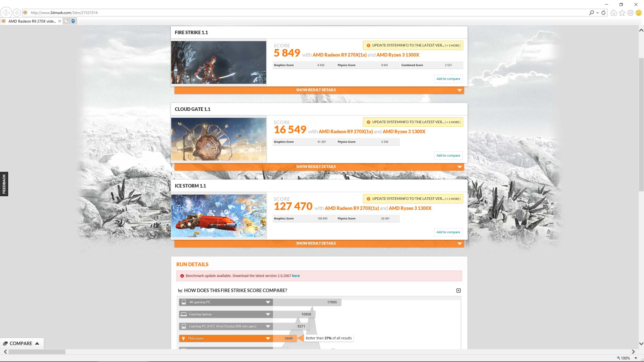This screenshot has height=362, width=644.
Task: Click Fire Strike Physics Score value 8 041
Action: point(384,65)
